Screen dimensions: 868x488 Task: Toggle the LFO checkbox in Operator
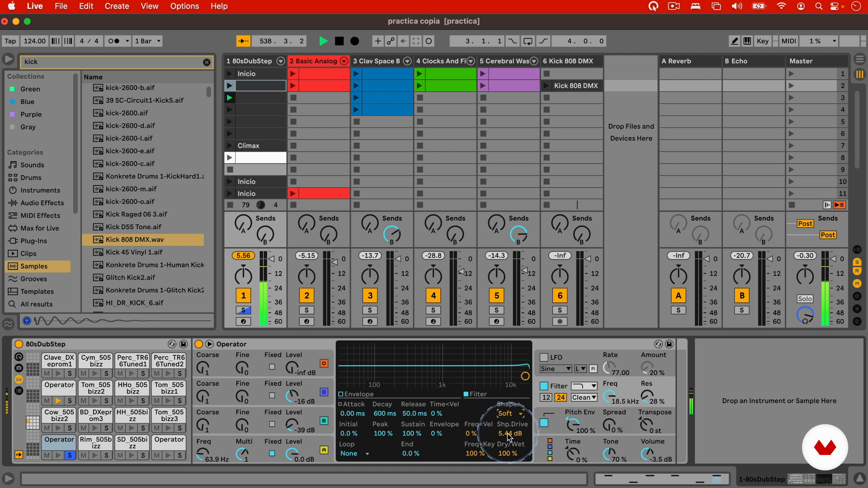click(543, 357)
